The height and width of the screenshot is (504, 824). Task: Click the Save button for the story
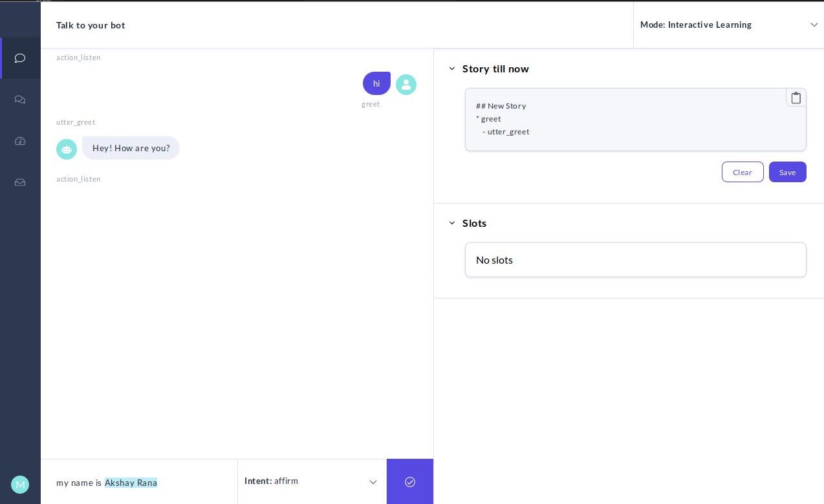787,172
